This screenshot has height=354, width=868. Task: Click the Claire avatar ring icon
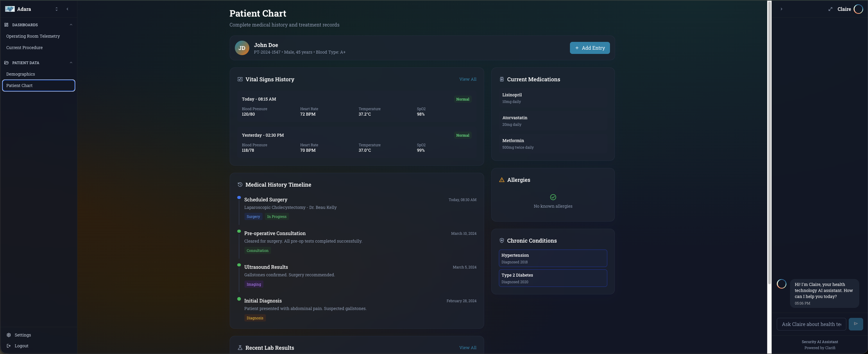(858, 9)
